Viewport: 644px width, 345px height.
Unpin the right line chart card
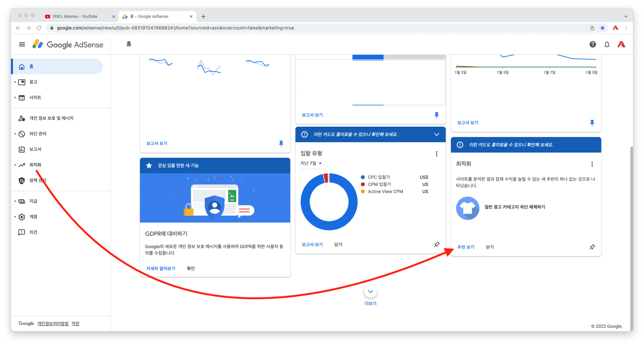click(592, 123)
